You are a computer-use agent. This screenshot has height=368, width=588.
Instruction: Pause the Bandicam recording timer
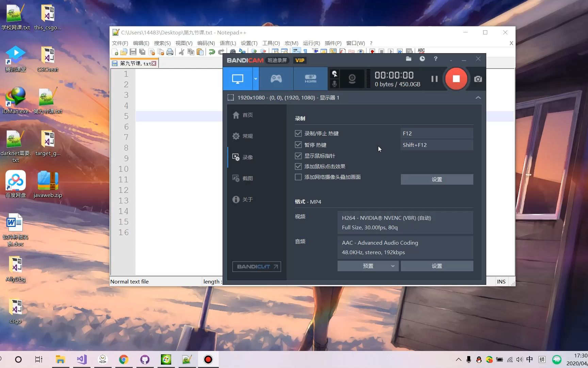click(x=434, y=79)
